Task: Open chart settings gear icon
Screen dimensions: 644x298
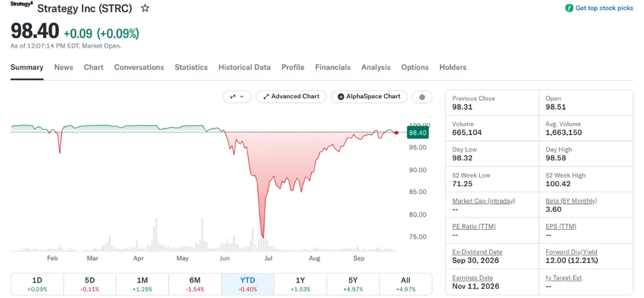Action: (x=422, y=97)
